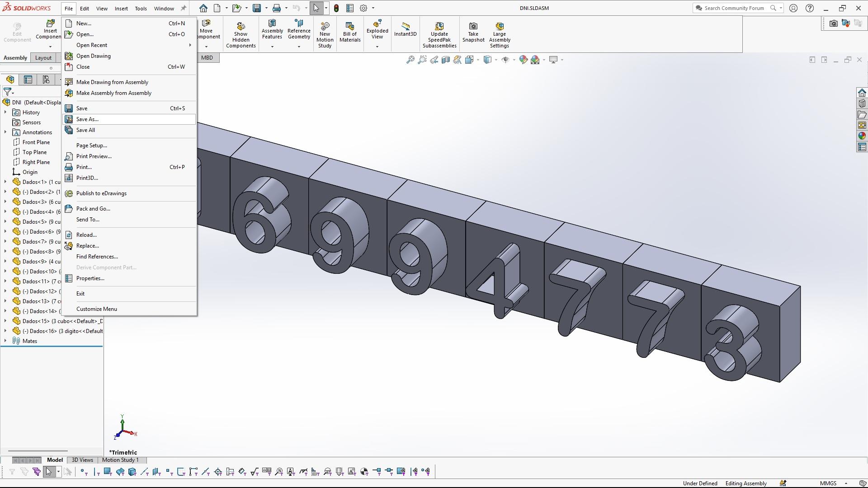Open the PropertyManager tab
The width and height of the screenshot is (868, 488).
(28, 80)
